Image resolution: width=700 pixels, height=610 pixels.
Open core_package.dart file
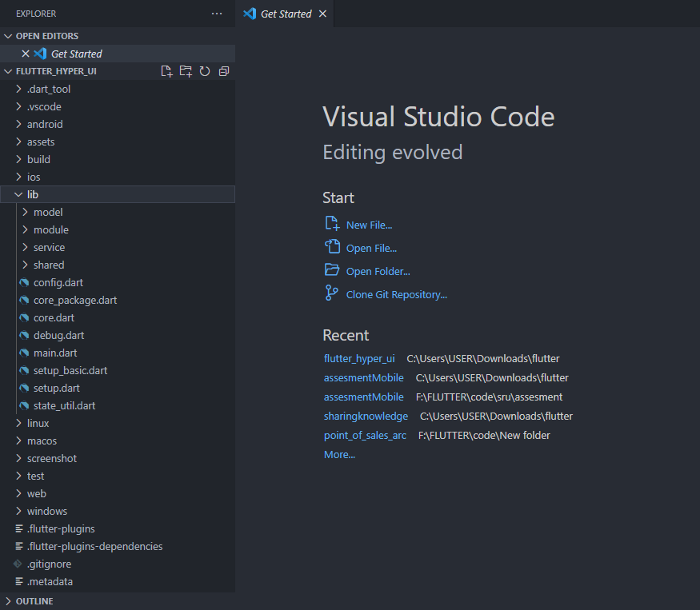(x=118, y=300)
